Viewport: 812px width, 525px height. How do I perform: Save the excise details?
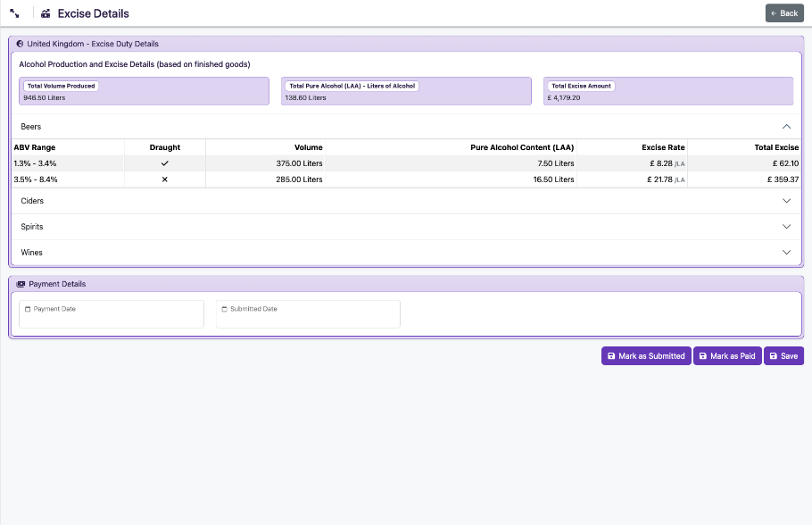[783, 356]
